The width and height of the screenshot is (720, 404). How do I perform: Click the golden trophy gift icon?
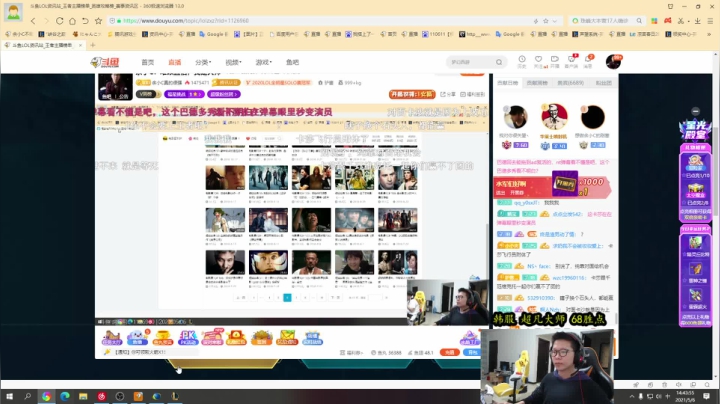coord(163,338)
